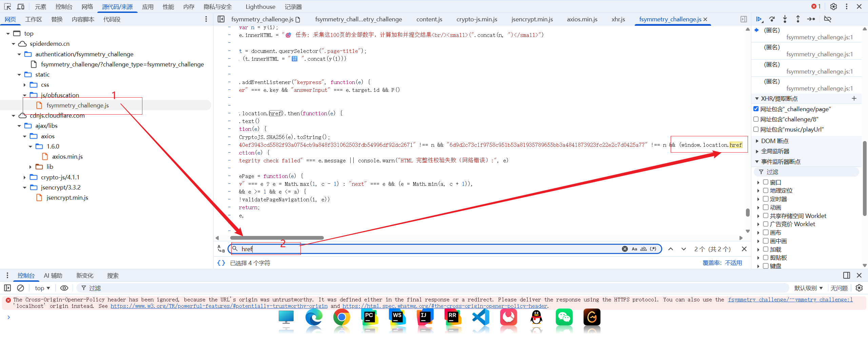This screenshot has width=868, height=337.
Task: Open the w3.org powerful-features link
Action: pos(219,306)
